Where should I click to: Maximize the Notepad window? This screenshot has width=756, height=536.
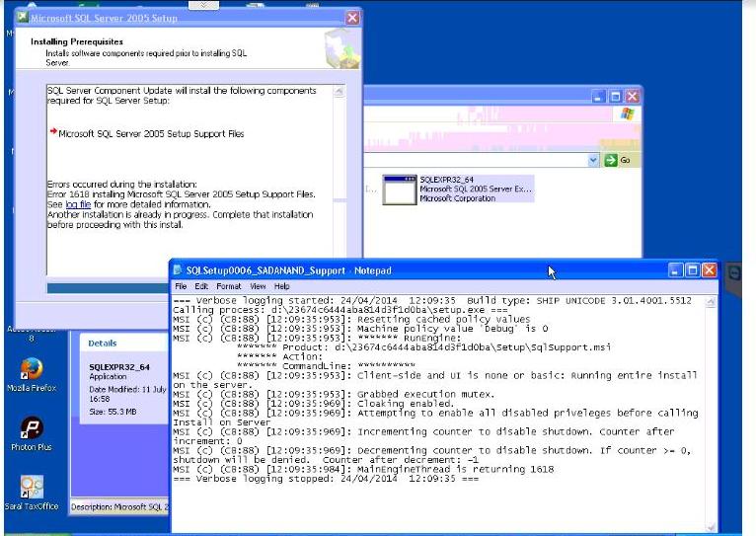pos(694,270)
